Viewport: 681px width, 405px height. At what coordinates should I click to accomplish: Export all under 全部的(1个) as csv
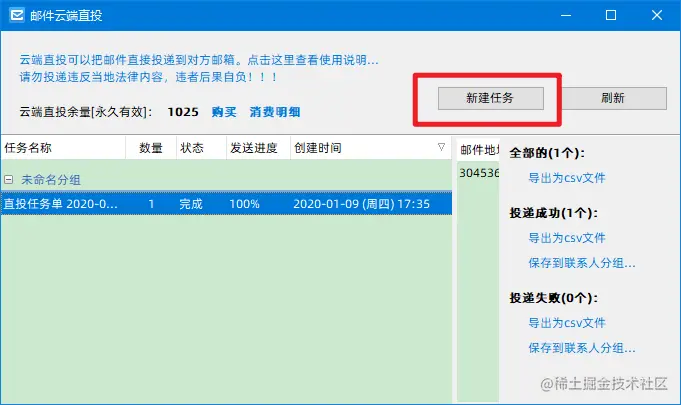point(567,178)
